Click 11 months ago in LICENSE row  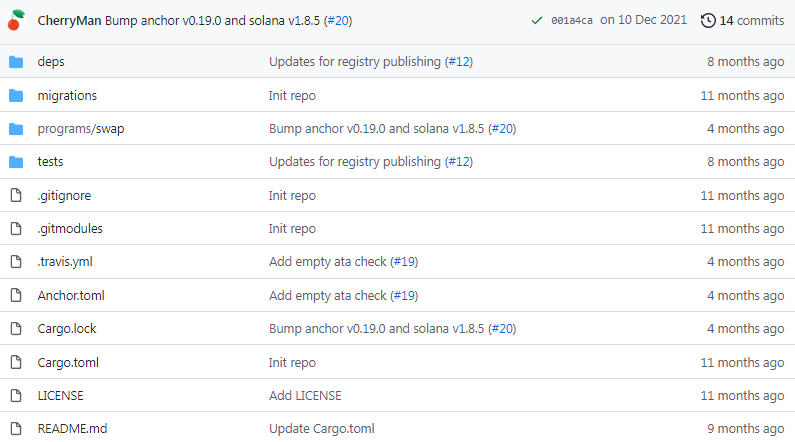click(742, 395)
